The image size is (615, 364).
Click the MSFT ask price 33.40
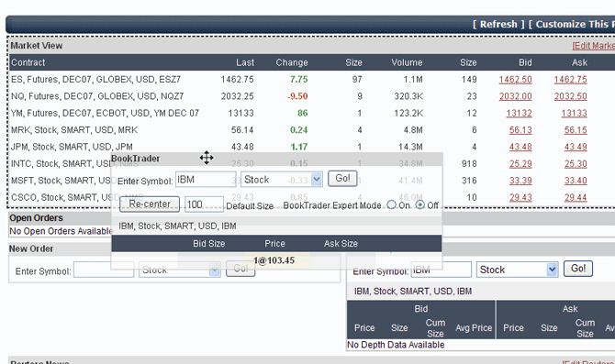[576, 181]
